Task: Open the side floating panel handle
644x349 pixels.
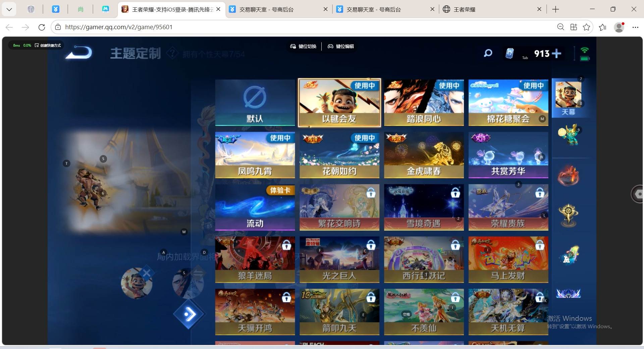Action: pos(637,194)
